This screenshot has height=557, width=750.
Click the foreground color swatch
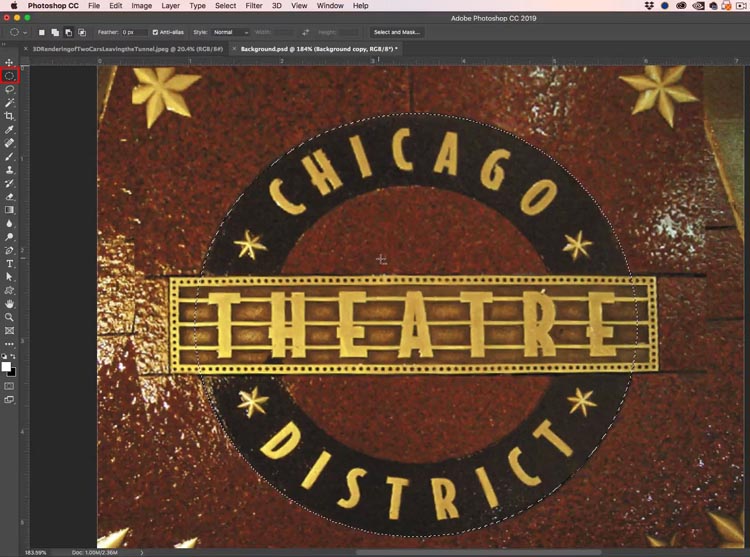(7, 366)
